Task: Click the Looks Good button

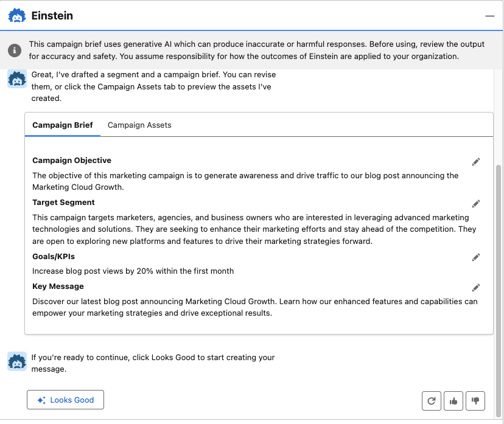Action: (65, 400)
